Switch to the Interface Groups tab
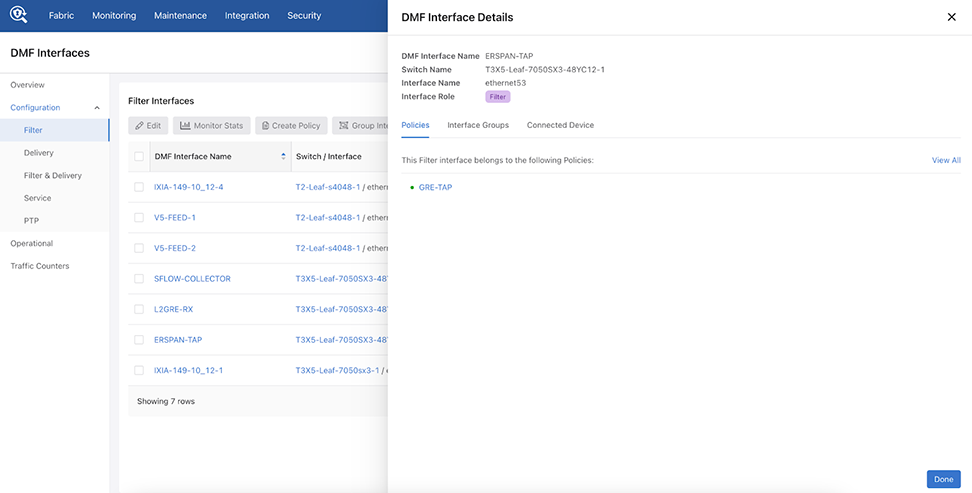972x493 pixels. click(x=478, y=125)
